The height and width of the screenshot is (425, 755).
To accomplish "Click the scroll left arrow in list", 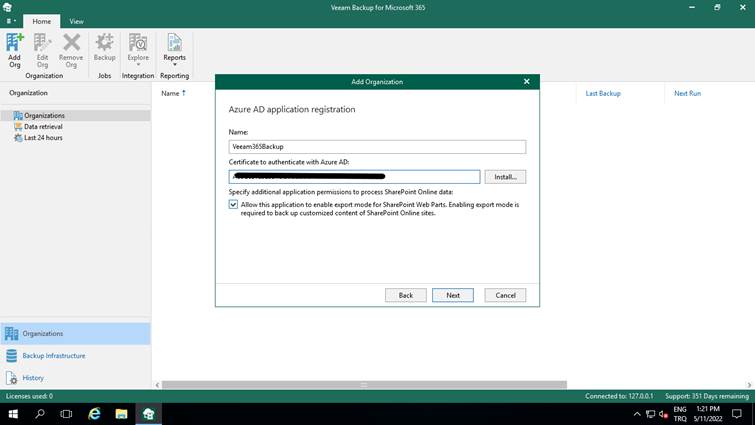I will pos(157,385).
